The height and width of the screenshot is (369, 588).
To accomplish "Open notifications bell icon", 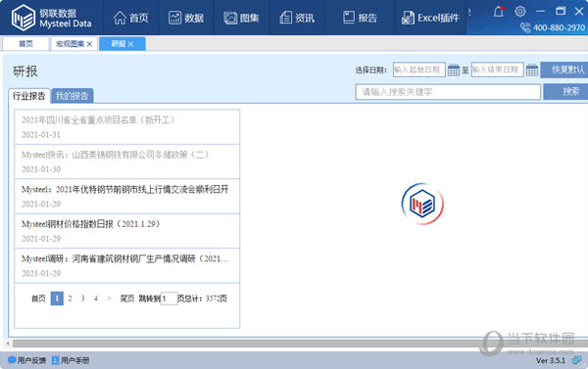I will tap(499, 11).
